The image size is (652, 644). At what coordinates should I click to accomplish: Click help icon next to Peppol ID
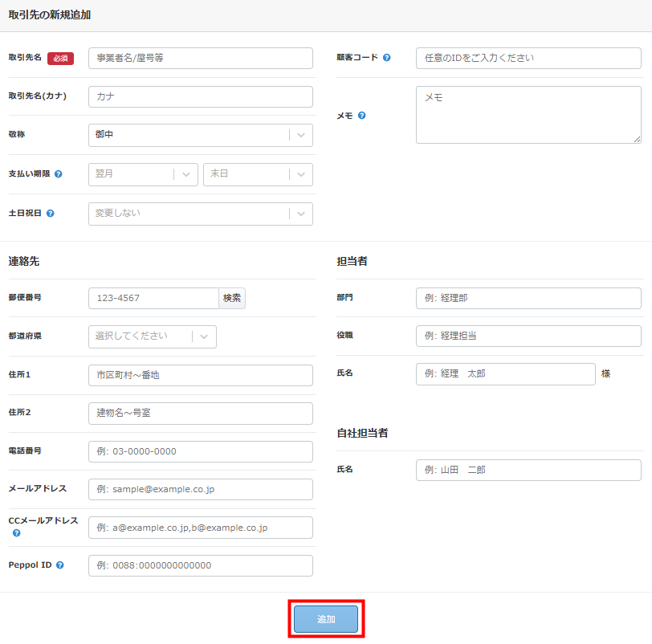(60, 565)
